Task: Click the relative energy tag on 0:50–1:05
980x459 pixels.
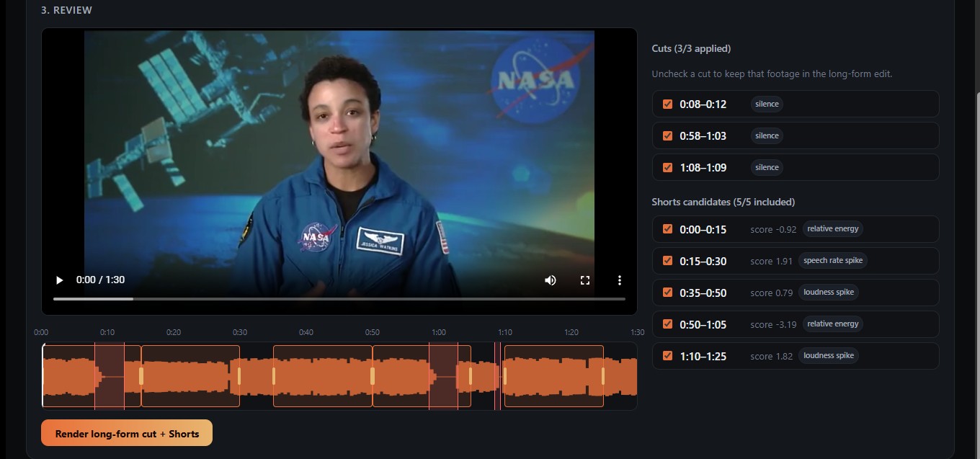Action: pos(833,324)
